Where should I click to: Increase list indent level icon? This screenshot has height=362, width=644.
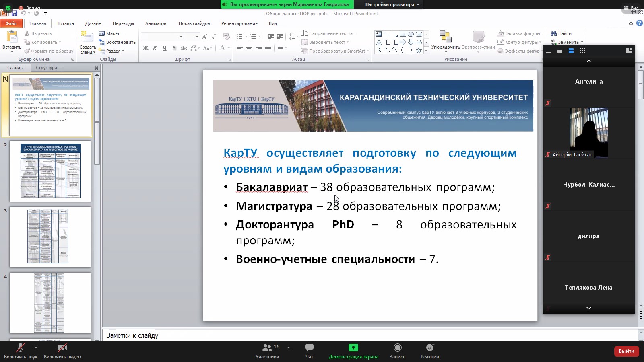280,37
